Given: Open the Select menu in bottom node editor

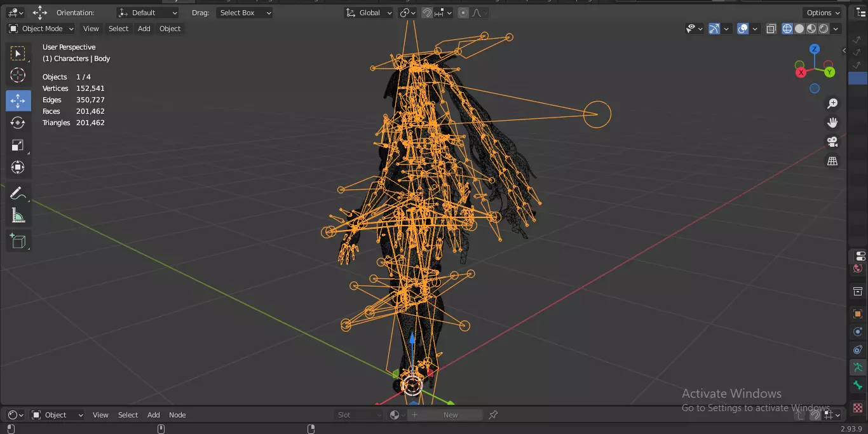Looking at the screenshot, I should point(128,415).
